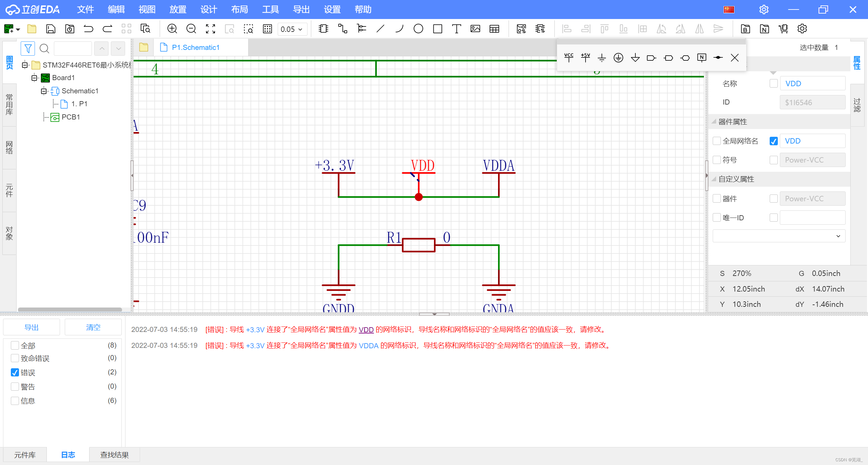The width and height of the screenshot is (868, 465).
Task: Place a VCC power symbol
Action: [x=569, y=58]
